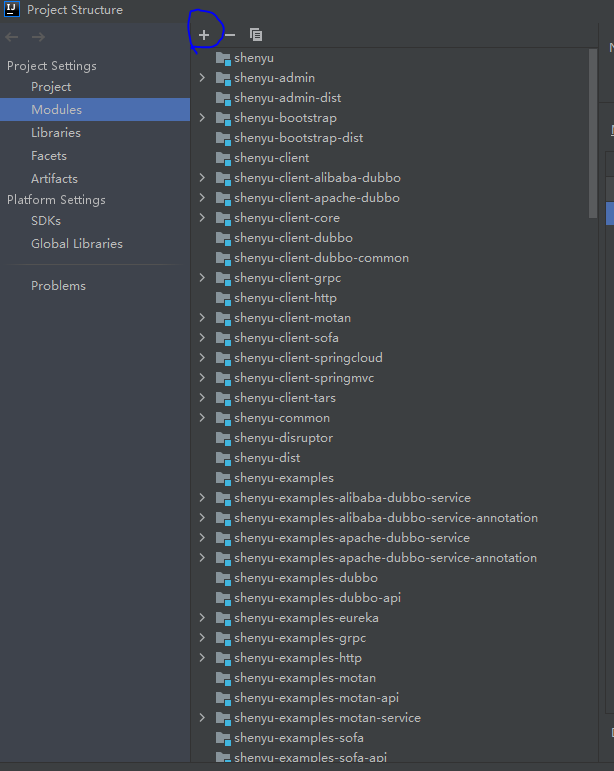Expand the shenyu-client-springcloud module
614x771 pixels.
(x=202, y=357)
